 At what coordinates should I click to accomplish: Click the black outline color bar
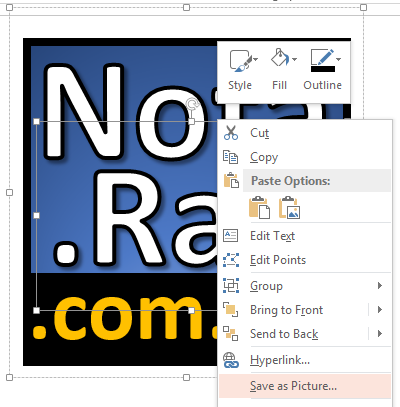point(323,69)
